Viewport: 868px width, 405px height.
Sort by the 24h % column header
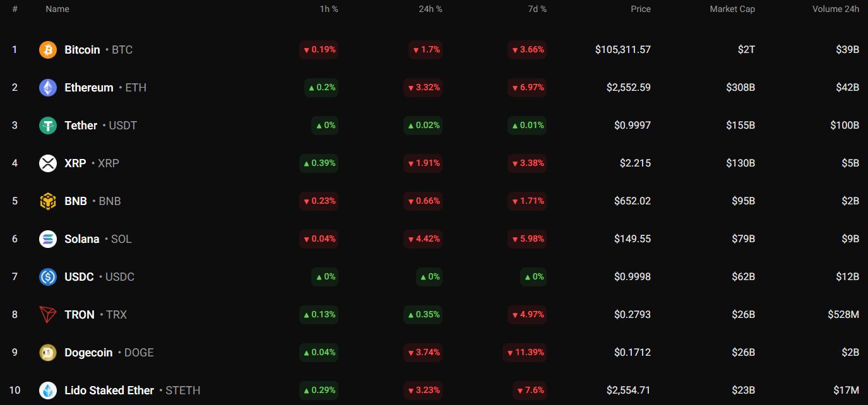430,9
